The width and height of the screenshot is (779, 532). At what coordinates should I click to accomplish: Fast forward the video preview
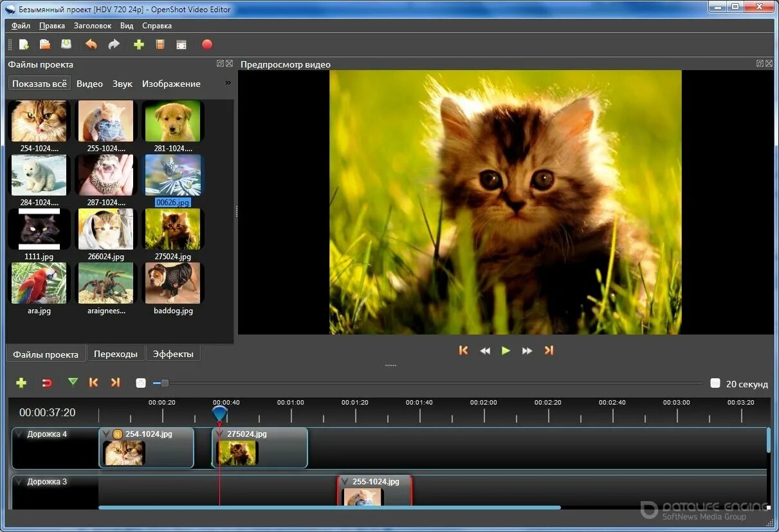pos(527,351)
